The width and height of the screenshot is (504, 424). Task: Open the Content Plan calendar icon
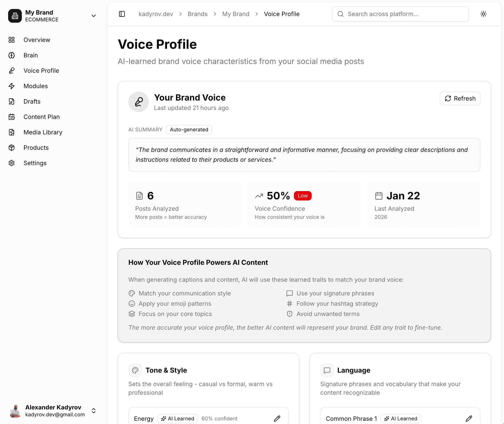[12, 117]
